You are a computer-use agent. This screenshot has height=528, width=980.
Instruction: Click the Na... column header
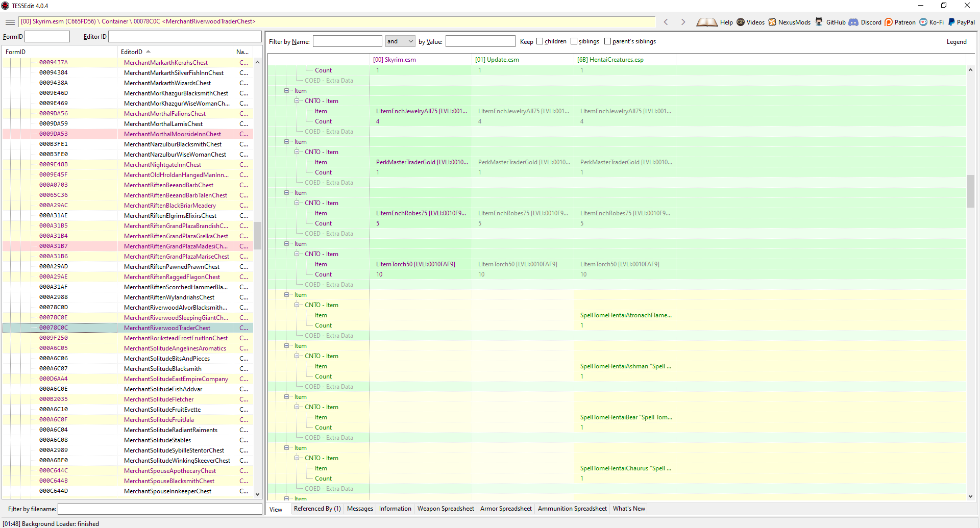(x=243, y=52)
